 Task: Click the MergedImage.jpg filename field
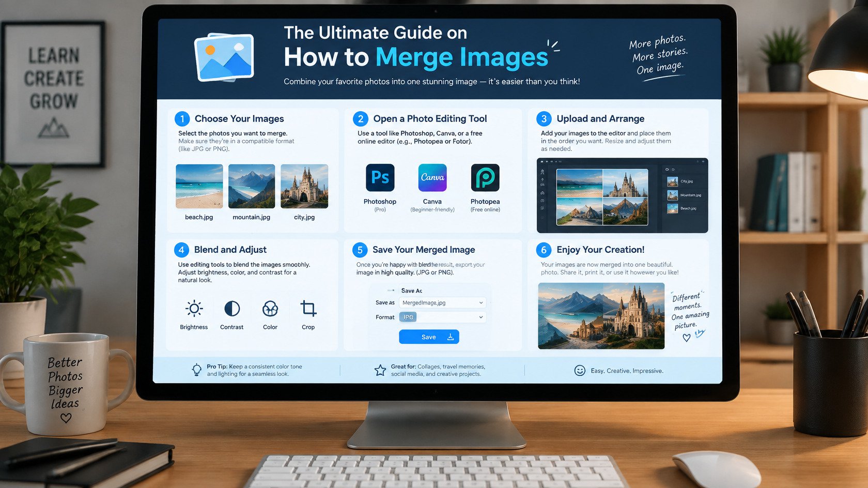(442, 303)
